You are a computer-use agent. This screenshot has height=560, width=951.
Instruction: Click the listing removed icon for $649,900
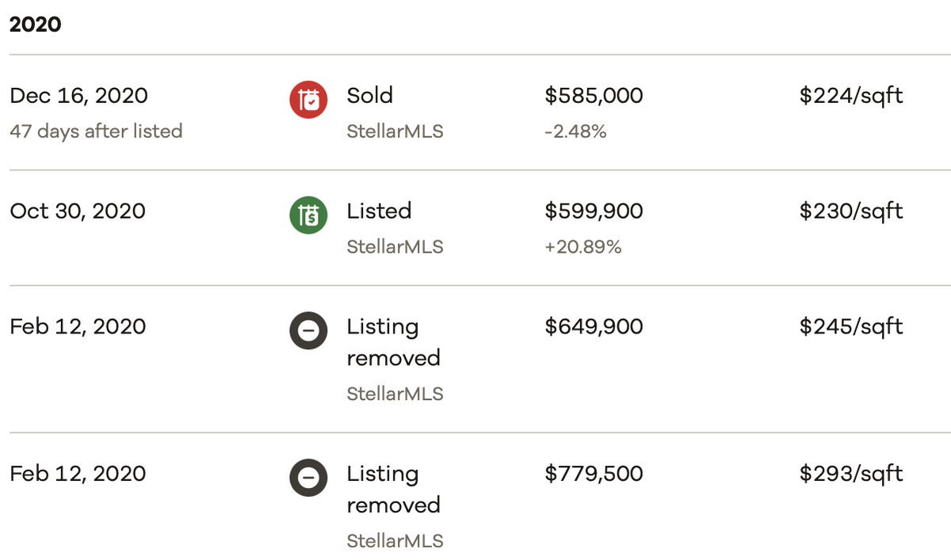point(308,331)
